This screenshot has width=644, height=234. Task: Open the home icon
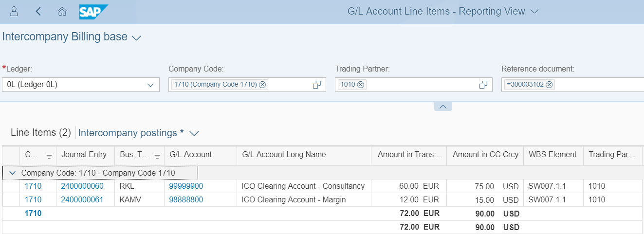62,11
